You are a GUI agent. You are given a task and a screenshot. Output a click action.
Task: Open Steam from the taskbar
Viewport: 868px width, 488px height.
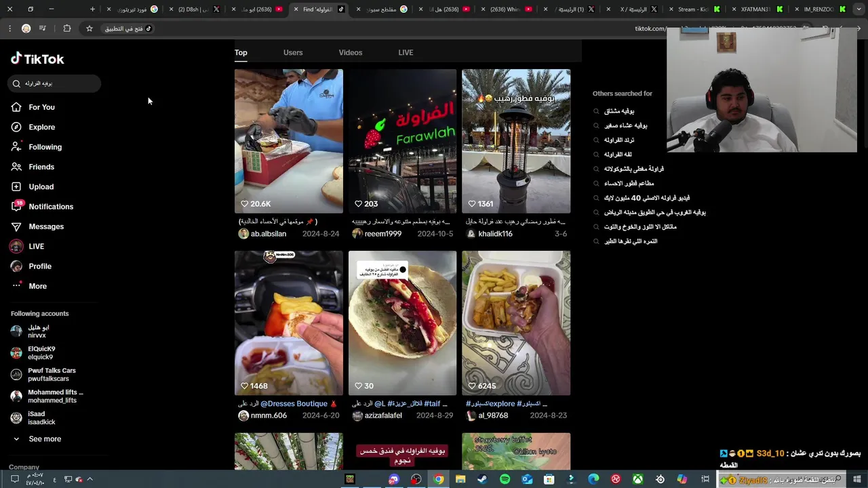tap(482, 479)
